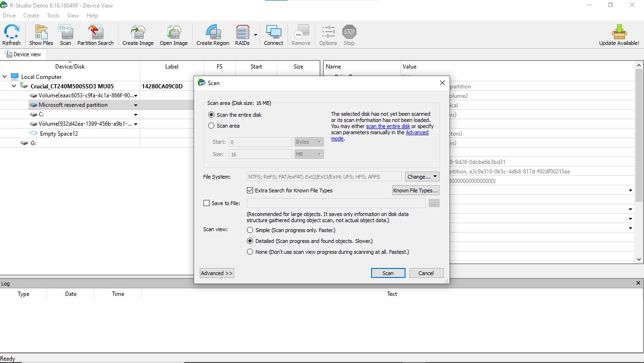Image resolution: width=644 pixels, height=363 pixels.
Task: Click the Size value input field
Action: click(x=260, y=154)
